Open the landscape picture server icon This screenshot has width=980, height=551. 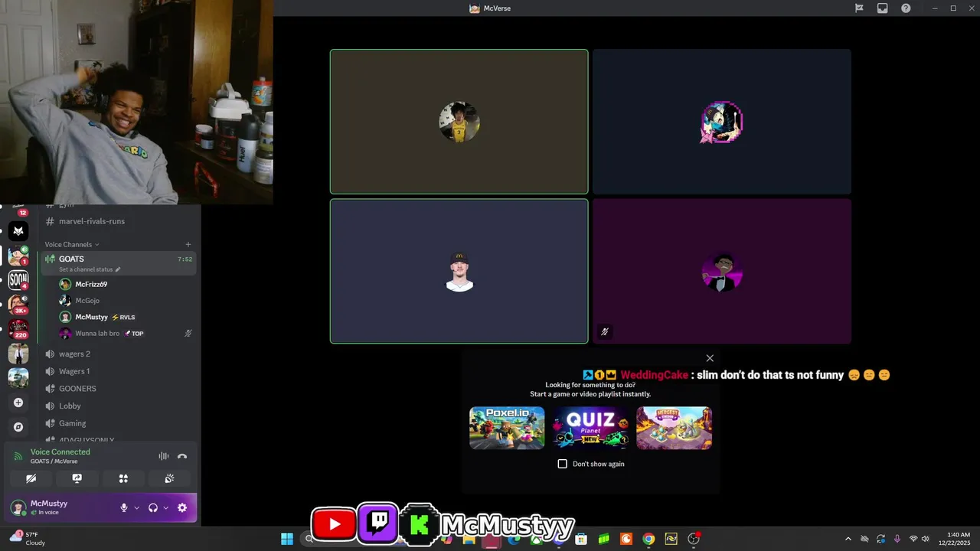point(18,378)
